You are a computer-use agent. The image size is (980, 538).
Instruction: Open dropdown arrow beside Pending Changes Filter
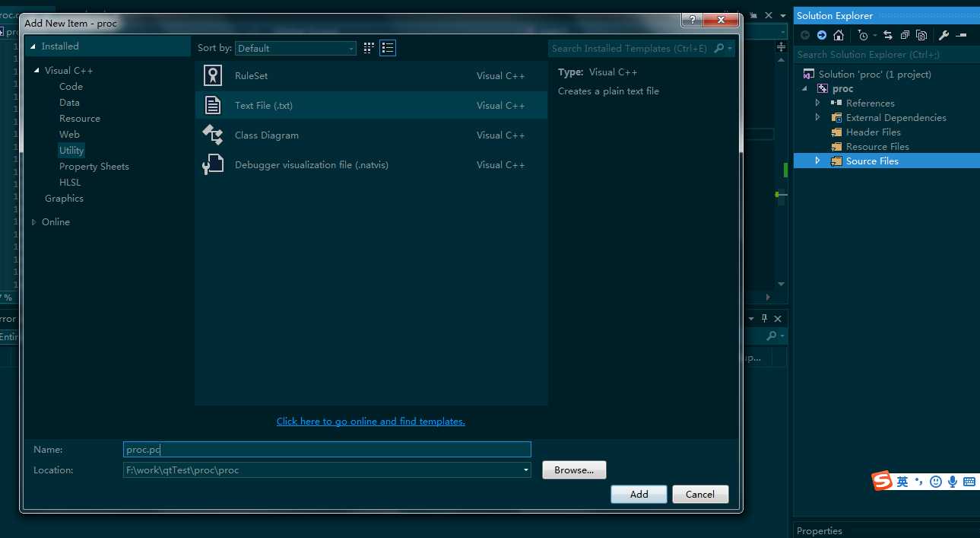[874, 36]
